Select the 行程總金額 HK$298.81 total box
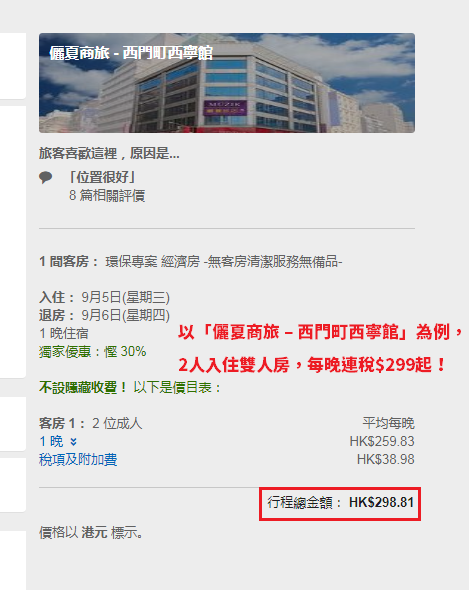This screenshot has width=469, height=590. (340, 504)
